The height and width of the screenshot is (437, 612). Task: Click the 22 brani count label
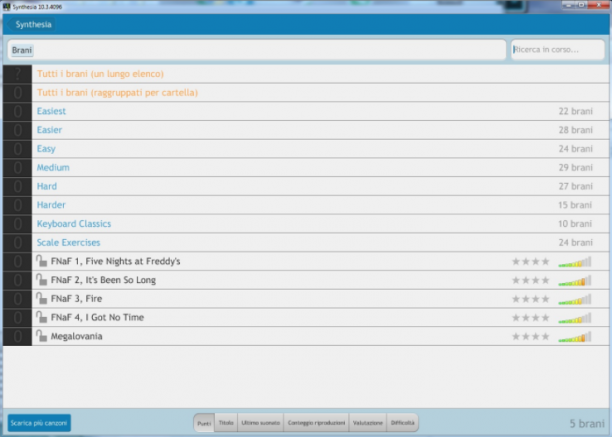(576, 111)
